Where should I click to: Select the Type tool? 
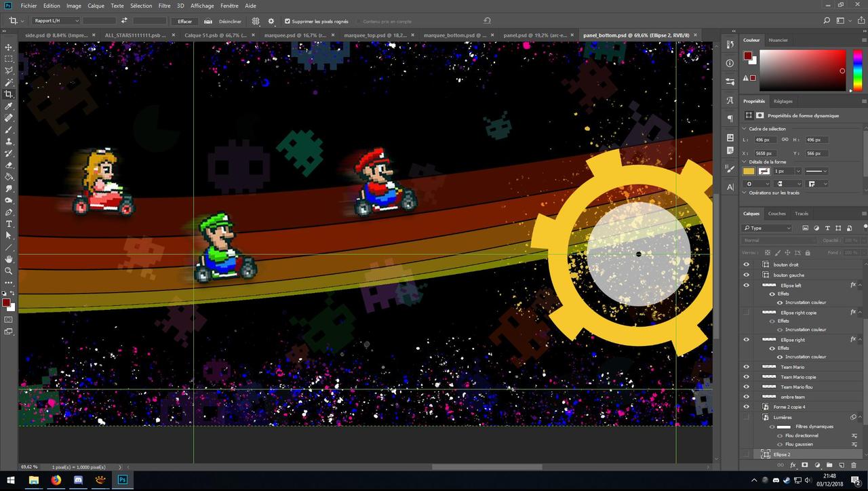point(9,223)
